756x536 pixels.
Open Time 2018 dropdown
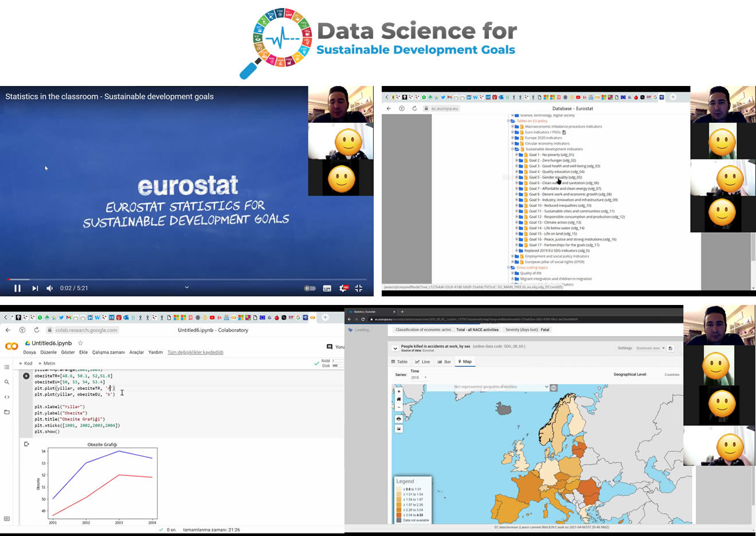click(x=418, y=377)
